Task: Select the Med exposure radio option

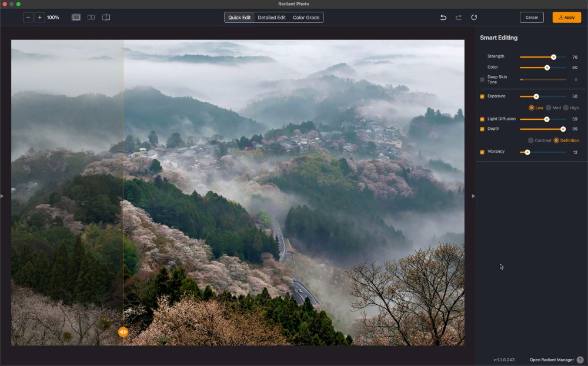Action: [x=548, y=108]
